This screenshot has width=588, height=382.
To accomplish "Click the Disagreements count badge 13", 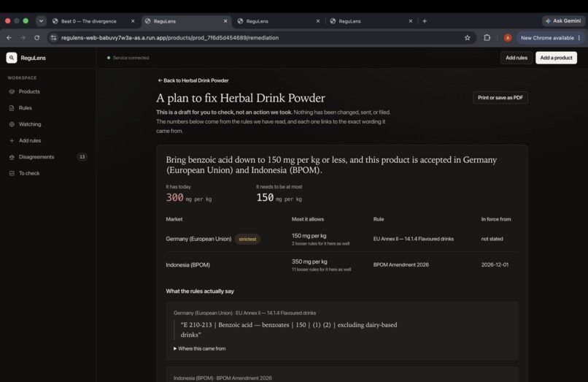I will click(82, 157).
